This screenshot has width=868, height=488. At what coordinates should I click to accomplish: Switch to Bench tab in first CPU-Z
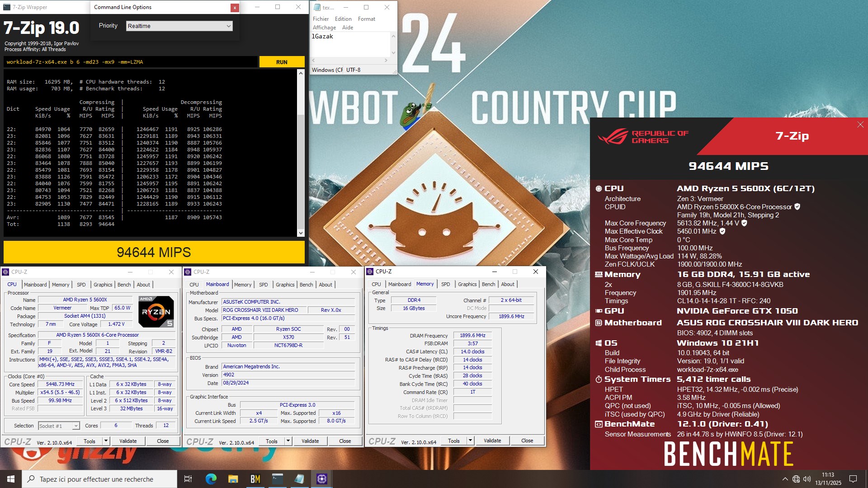[x=124, y=285]
